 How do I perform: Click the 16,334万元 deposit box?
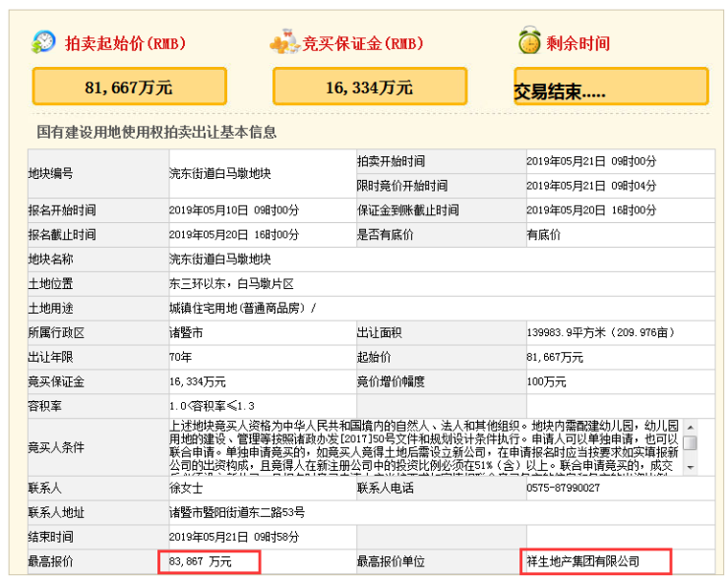click(370, 87)
